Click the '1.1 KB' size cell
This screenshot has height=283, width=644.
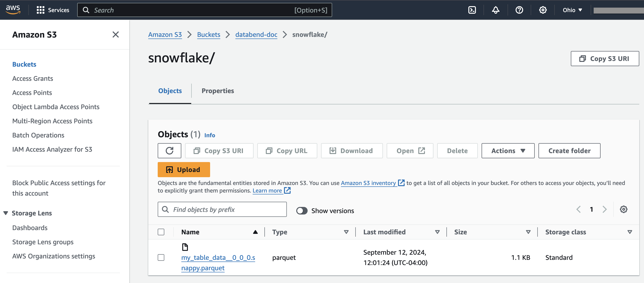coord(521,257)
